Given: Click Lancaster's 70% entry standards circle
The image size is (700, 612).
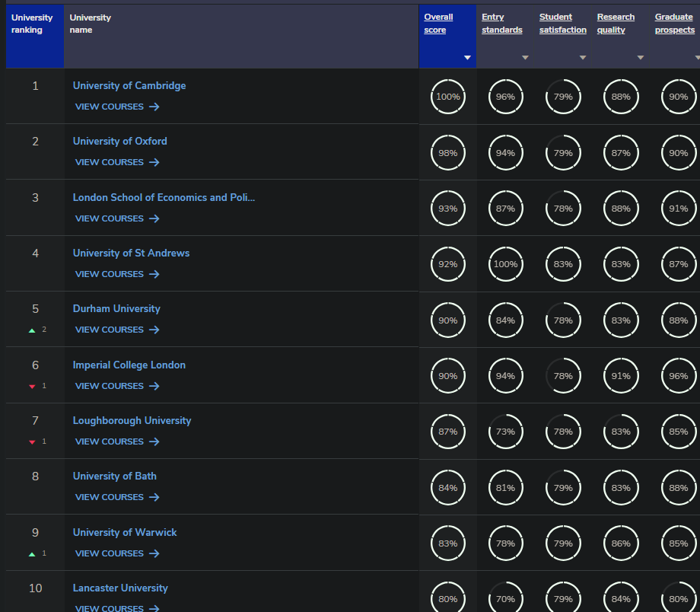Looking at the screenshot, I should [x=505, y=598].
